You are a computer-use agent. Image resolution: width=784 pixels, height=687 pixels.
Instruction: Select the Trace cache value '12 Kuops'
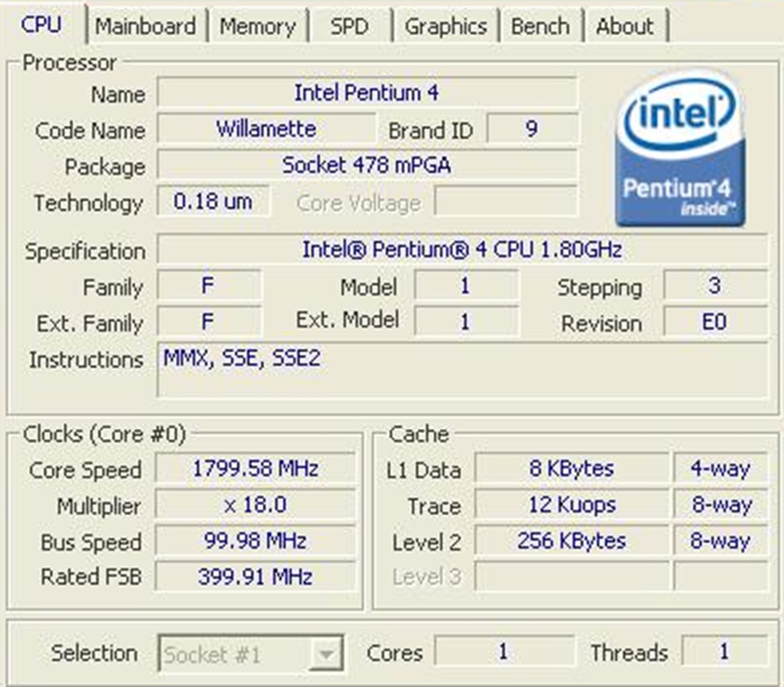[572, 505]
